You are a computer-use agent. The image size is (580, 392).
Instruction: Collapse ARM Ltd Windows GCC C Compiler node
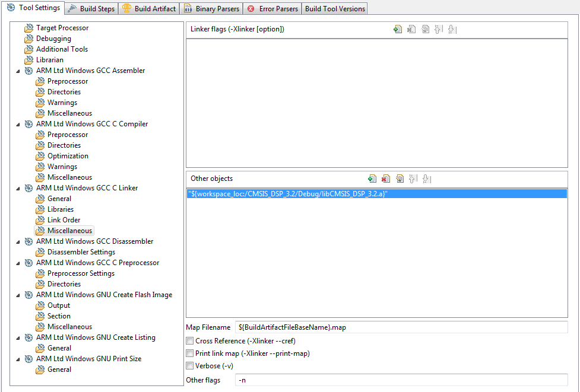pos(18,125)
